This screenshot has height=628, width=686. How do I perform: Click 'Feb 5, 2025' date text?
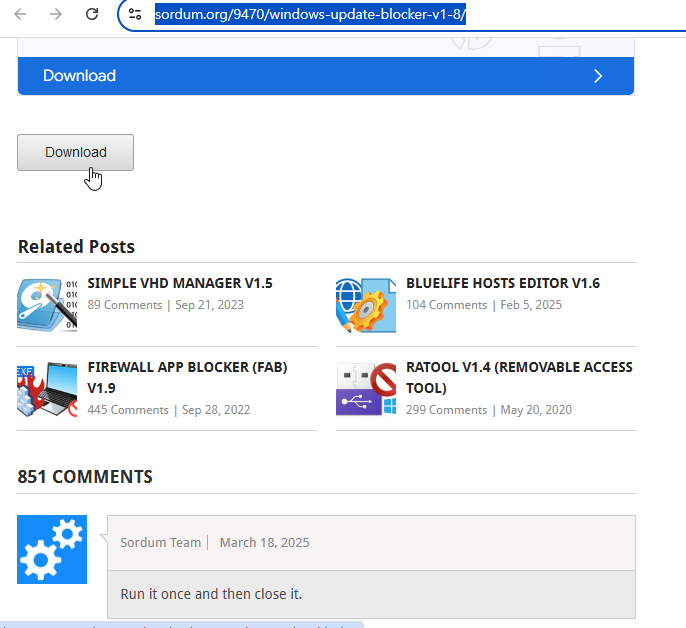531,305
